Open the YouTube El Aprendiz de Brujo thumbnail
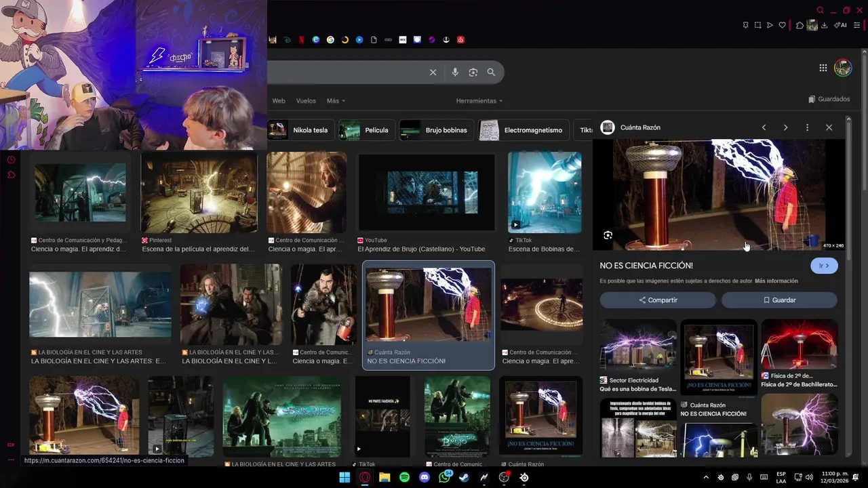This screenshot has height=488, width=868. point(427,193)
